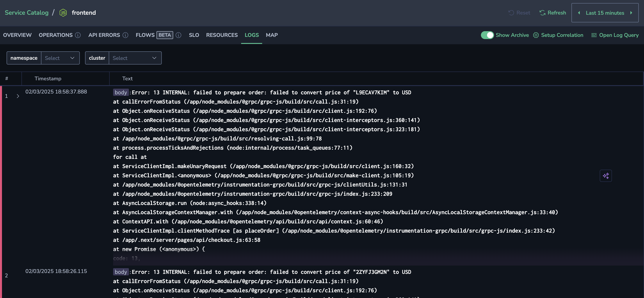Click the Reset button

[519, 13]
